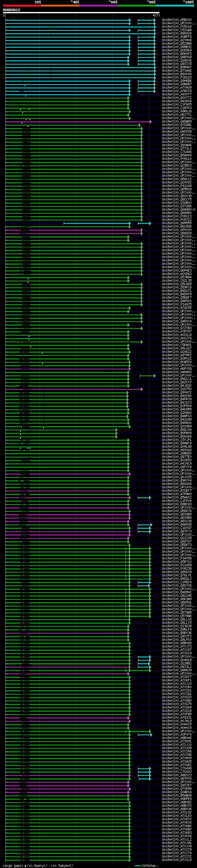
Task: Select hit UniRef100_A7YAU9
Action: point(176,88)
